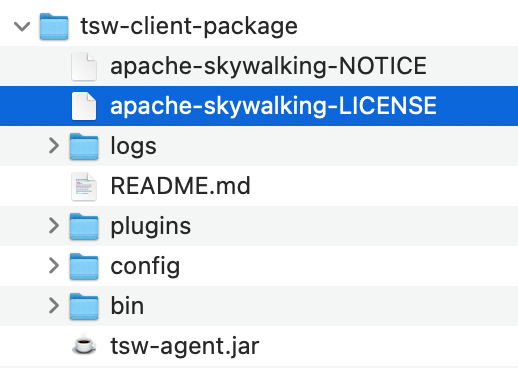
Task: Select the apache-skywalking-NOTICE file name
Action: pos(268,66)
